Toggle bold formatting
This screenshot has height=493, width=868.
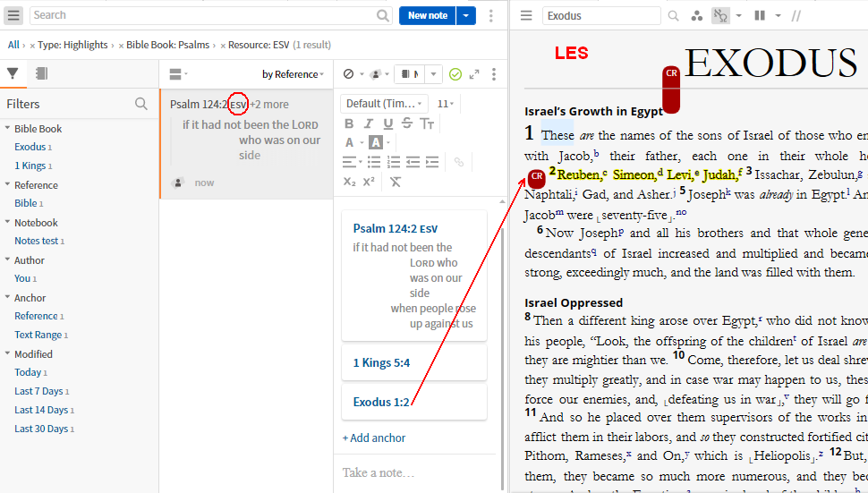tap(349, 124)
